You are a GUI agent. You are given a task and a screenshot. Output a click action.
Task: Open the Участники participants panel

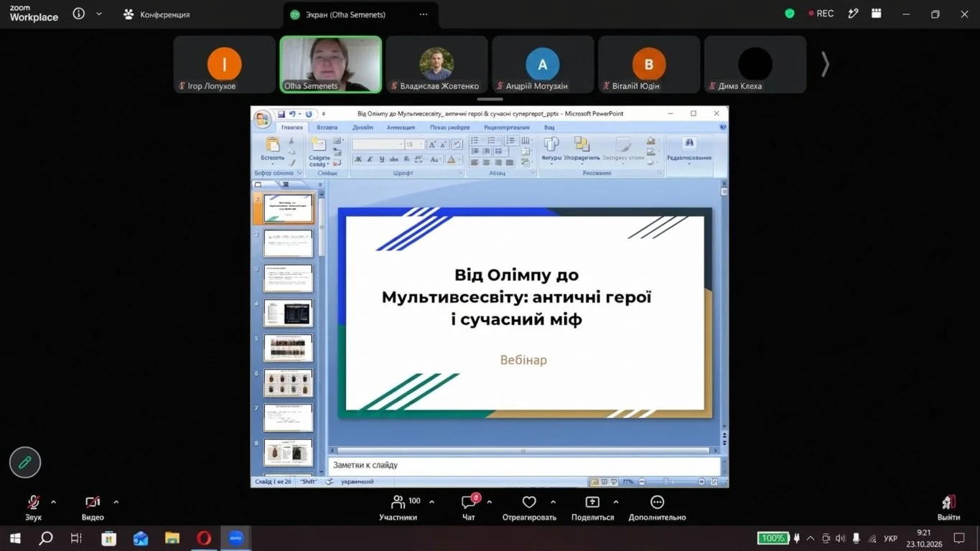point(398,507)
